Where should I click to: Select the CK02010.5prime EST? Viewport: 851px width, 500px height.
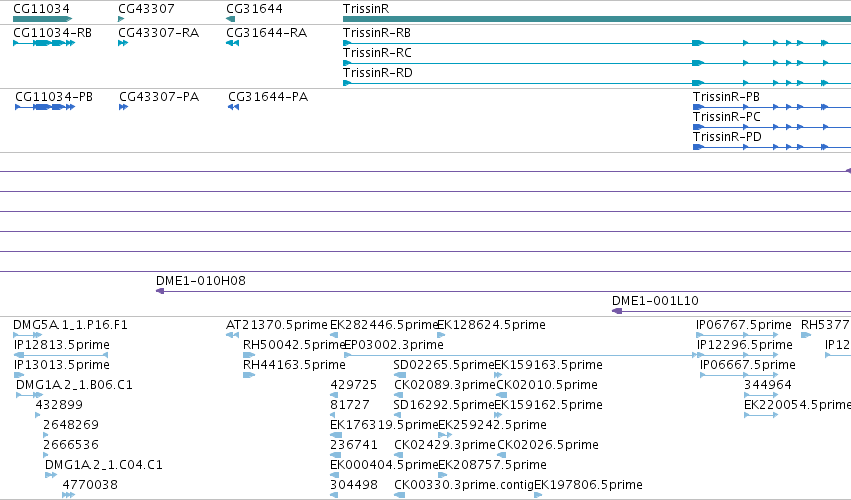point(547,385)
